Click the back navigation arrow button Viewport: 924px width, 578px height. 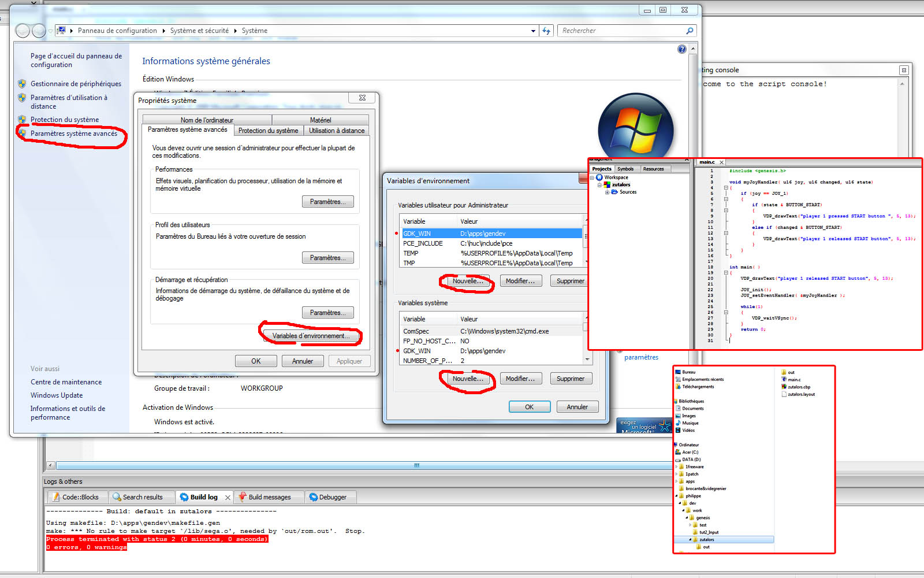coord(23,31)
